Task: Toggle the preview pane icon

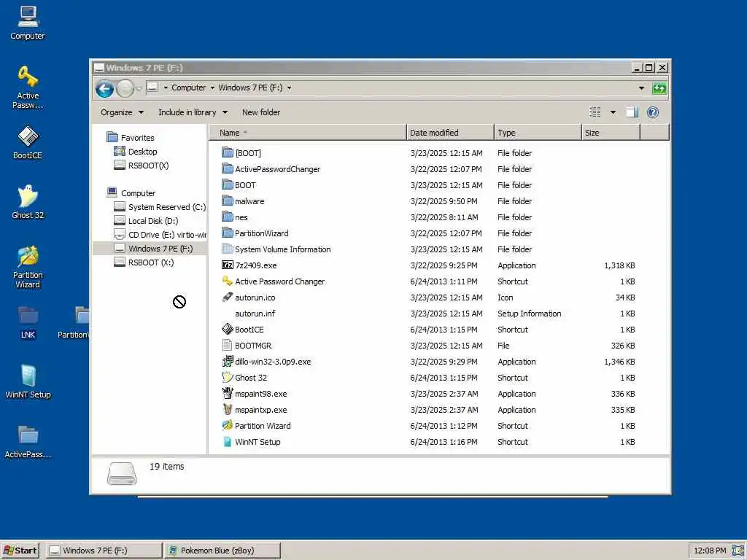Action: click(632, 112)
